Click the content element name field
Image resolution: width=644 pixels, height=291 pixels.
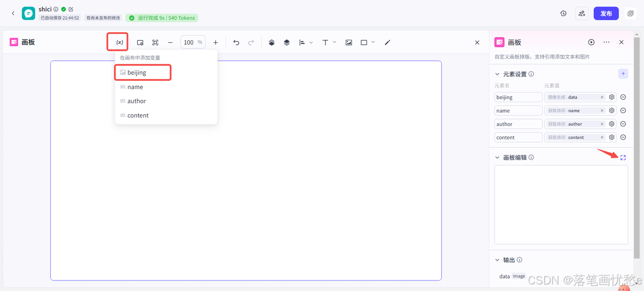click(518, 137)
